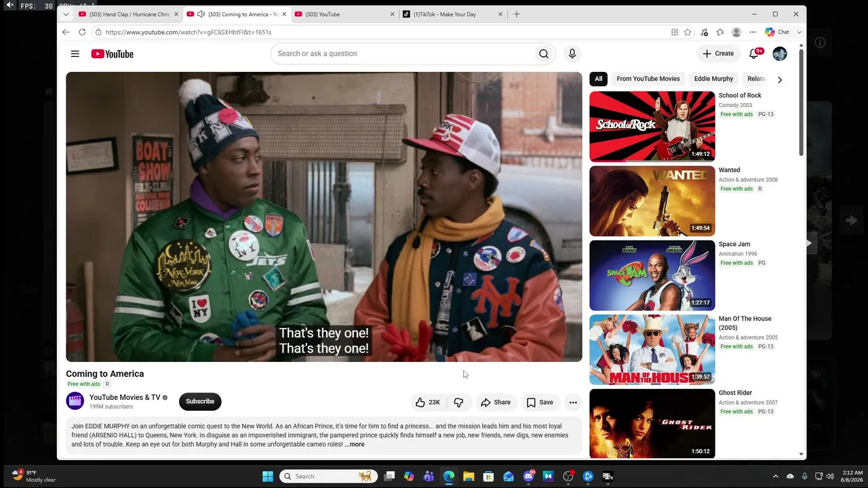Open the YouTube guide hamburger menu
Viewport: 868px width, 488px height.
coord(75,54)
